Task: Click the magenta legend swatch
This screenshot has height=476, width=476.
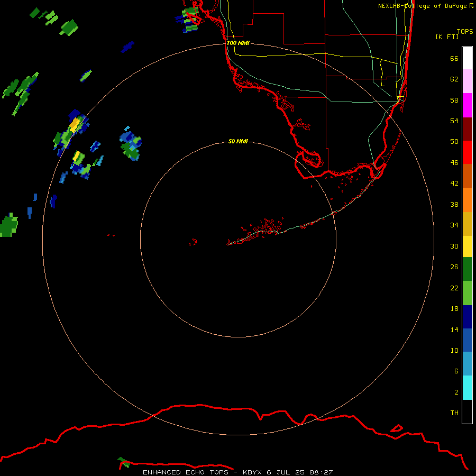Action: 467,105
